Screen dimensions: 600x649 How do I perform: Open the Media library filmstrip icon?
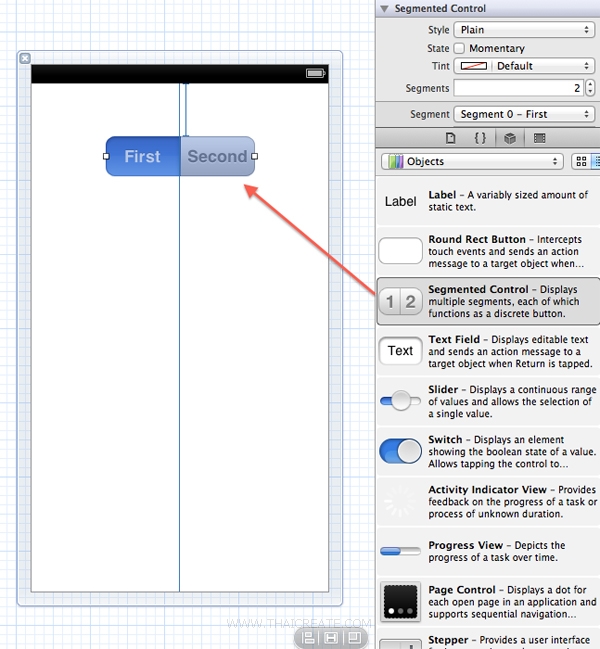pyautogui.click(x=540, y=138)
